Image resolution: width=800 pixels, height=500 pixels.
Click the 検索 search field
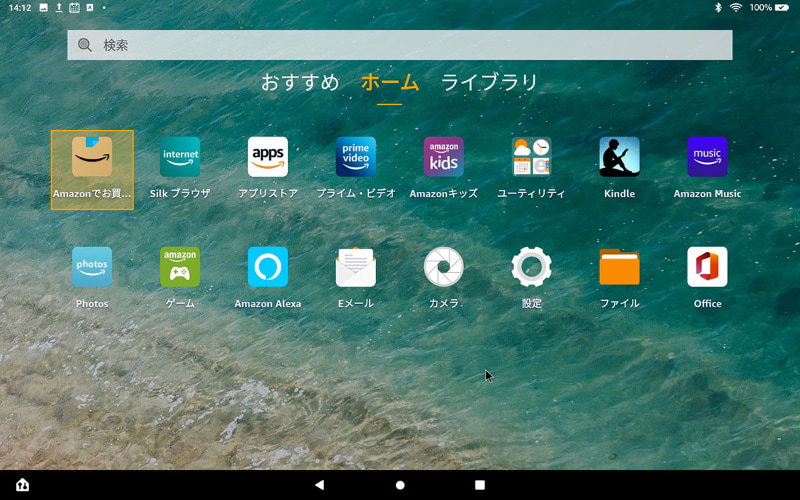click(399, 45)
